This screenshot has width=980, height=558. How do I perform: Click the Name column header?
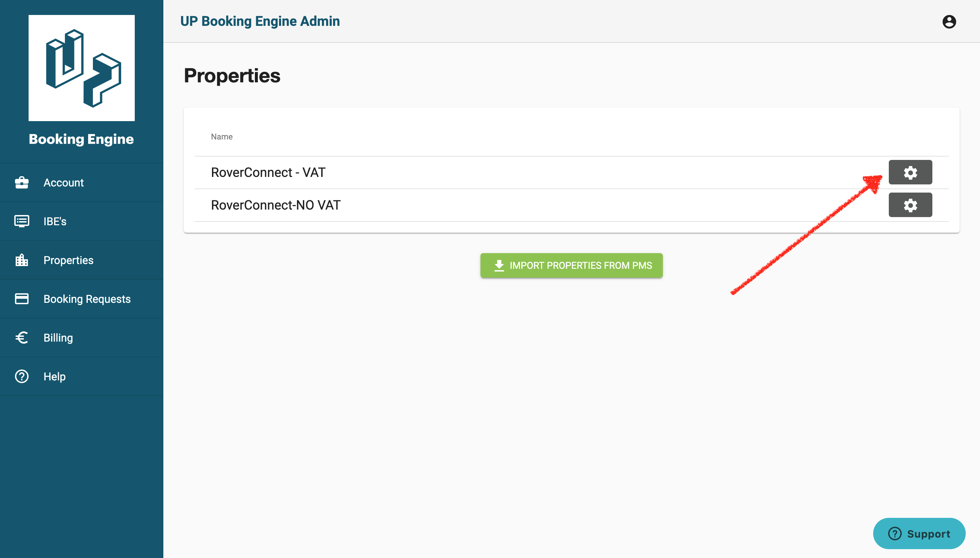point(222,137)
